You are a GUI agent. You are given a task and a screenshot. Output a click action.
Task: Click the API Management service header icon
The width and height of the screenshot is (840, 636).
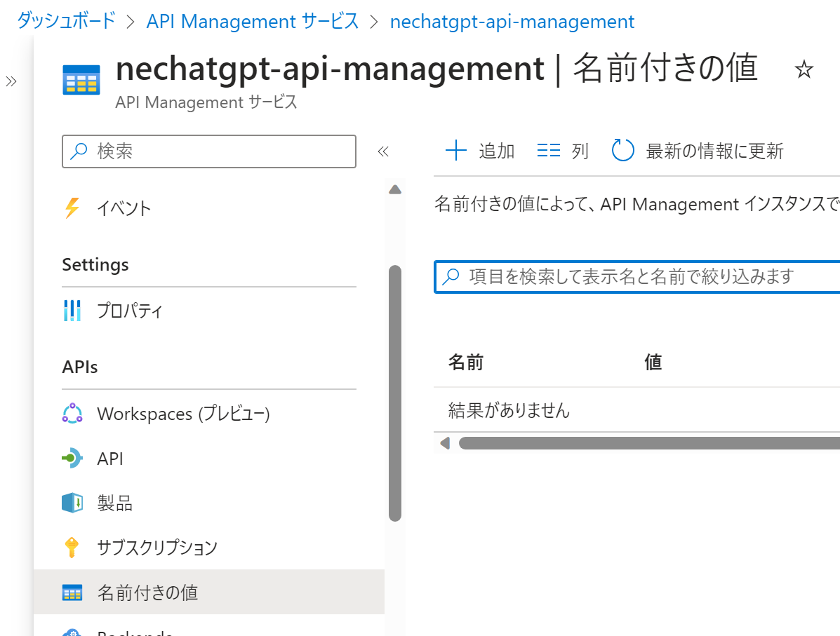pos(81,79)
